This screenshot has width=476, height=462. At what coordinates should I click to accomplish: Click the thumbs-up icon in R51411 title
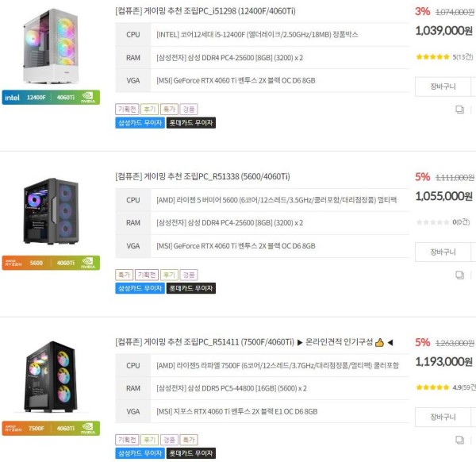pos(379,342)
